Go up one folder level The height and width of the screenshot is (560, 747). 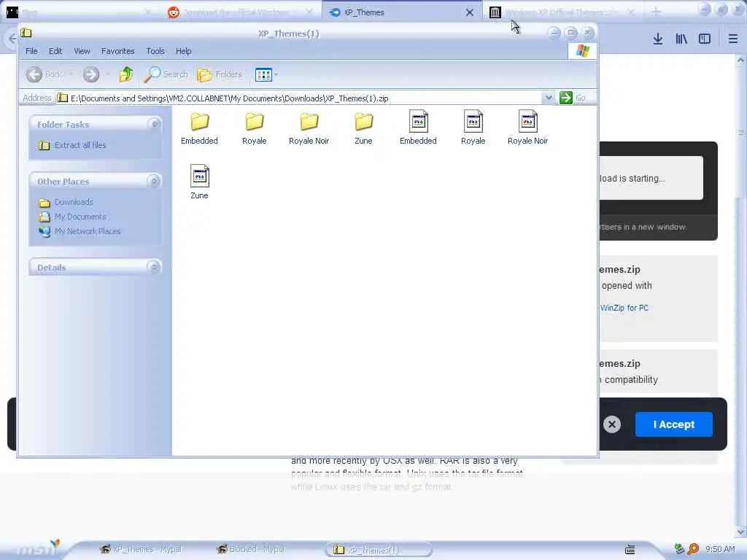click(x=126, y=74)
